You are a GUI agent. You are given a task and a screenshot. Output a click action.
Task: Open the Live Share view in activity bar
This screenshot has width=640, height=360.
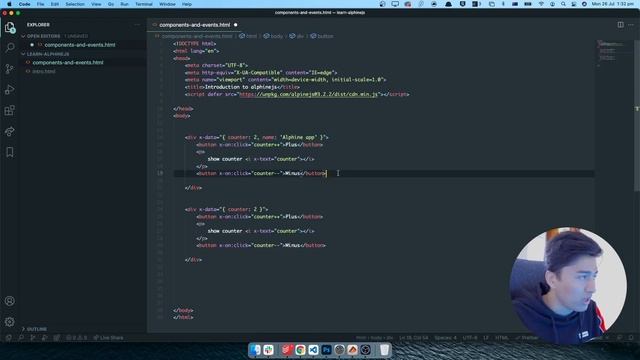click(x=10, y=131)
